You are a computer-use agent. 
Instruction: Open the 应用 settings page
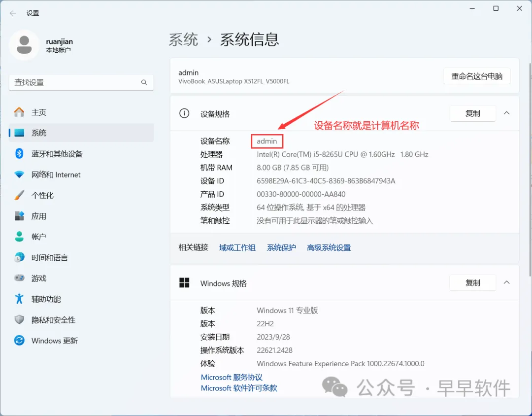coord(81,216)
